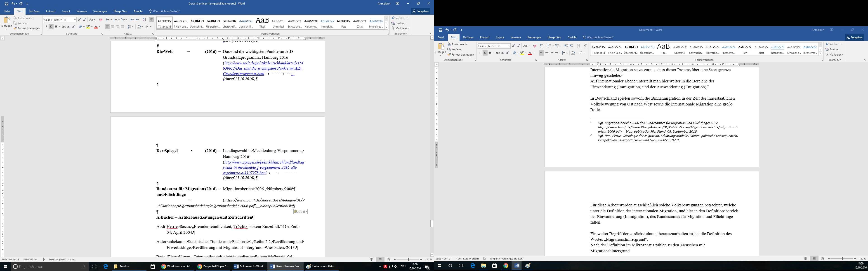The width and height of the screenshot is (868, 271).
Task: Click font color red A in Gerüst Seminar
Action: coord(96,27)
